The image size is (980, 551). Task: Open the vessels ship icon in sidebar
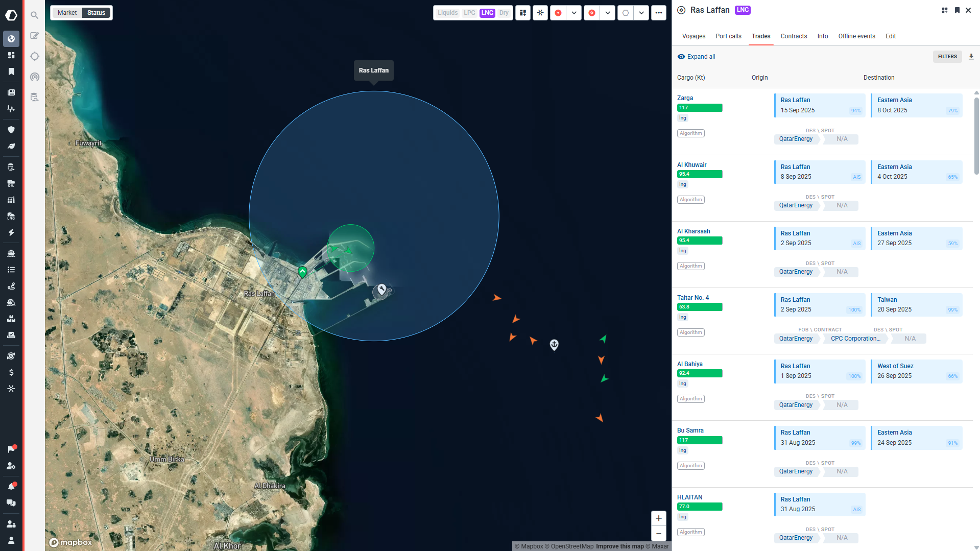tap(11, 253)
